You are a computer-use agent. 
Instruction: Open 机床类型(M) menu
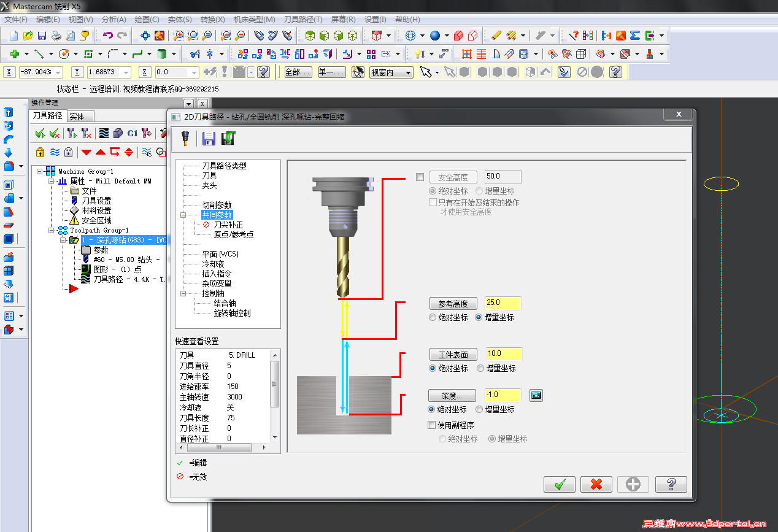pyautogui.click(x=255, y=20)
